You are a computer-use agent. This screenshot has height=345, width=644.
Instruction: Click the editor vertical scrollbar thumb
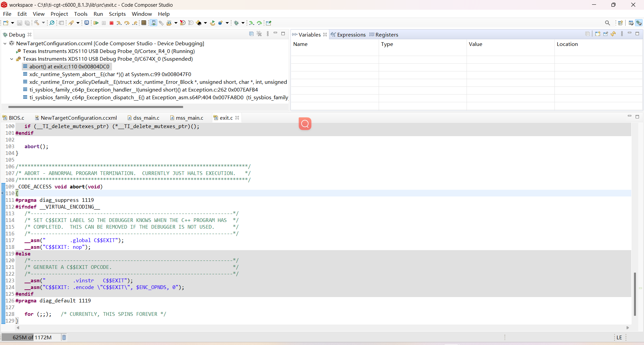[635, 294]
